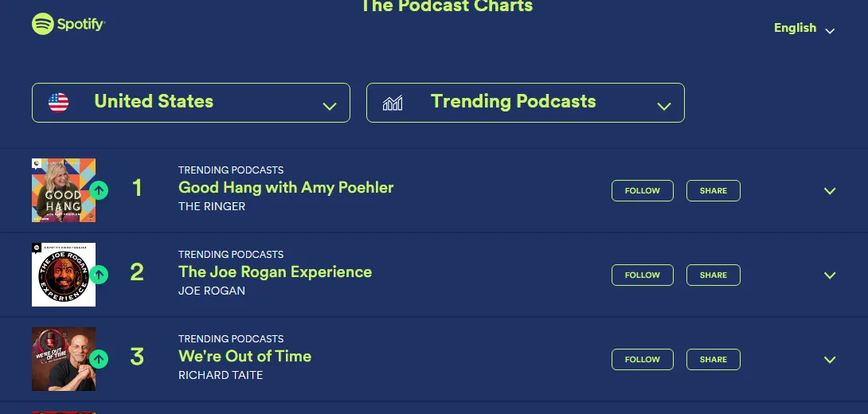Click RICHARD TAITE publisher text
The height and width of the screenshot is (414, 868).
click(221, 375)
